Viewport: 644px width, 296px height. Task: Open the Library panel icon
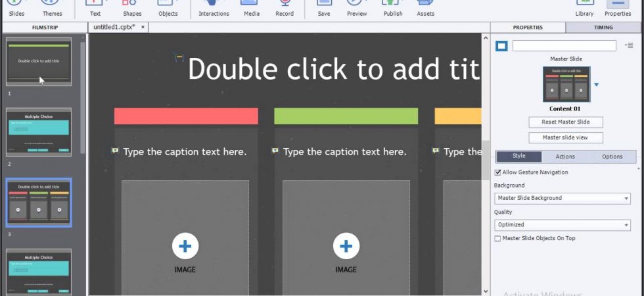tap(584, 8)
